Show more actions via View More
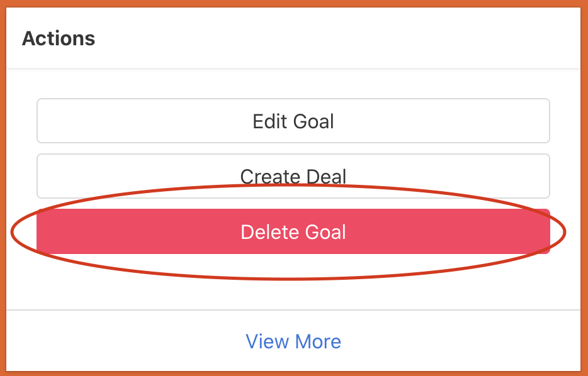 [x=293, y=341]
